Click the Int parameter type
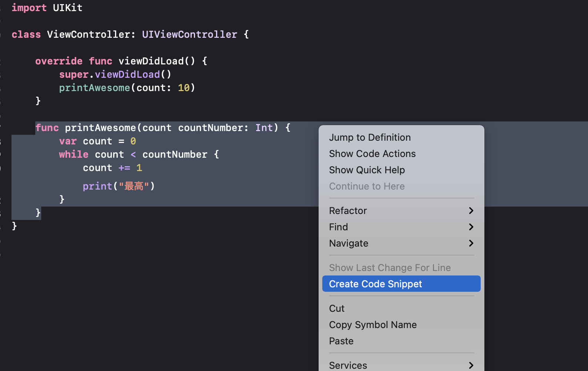This screenshot has width=588, height=371. point(264,128)
